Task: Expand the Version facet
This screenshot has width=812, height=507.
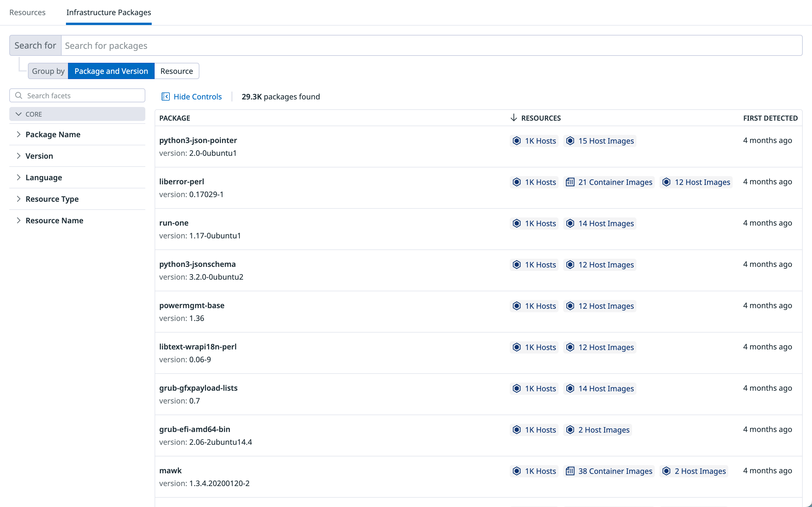Action: pyautogui.click(x=77, y=156)
